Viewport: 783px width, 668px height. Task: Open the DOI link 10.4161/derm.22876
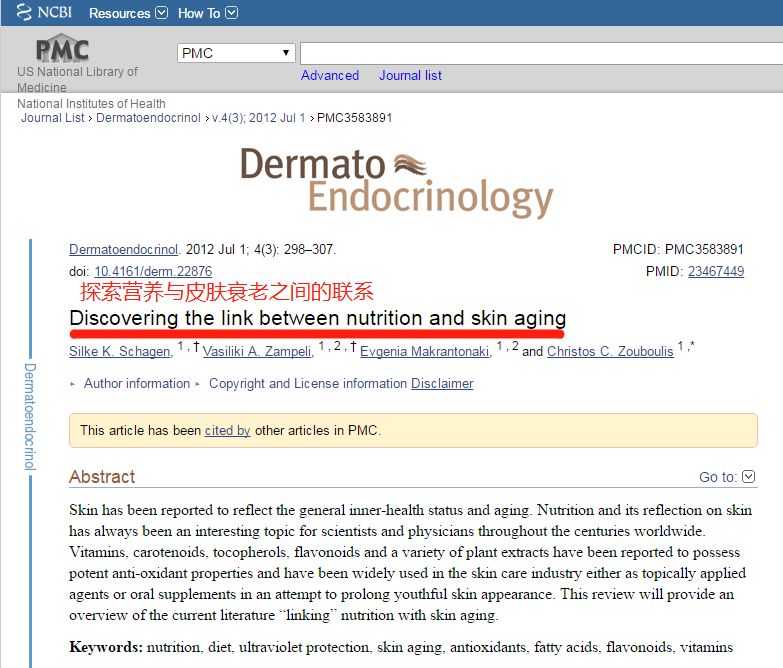point(153,271)
